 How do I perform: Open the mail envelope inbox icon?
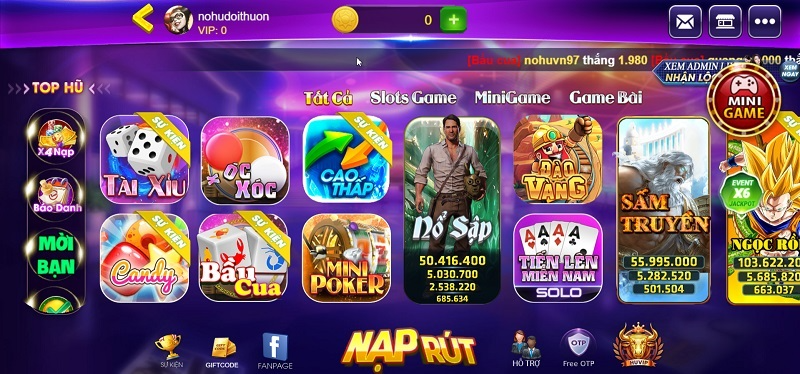tap(685, 21)
